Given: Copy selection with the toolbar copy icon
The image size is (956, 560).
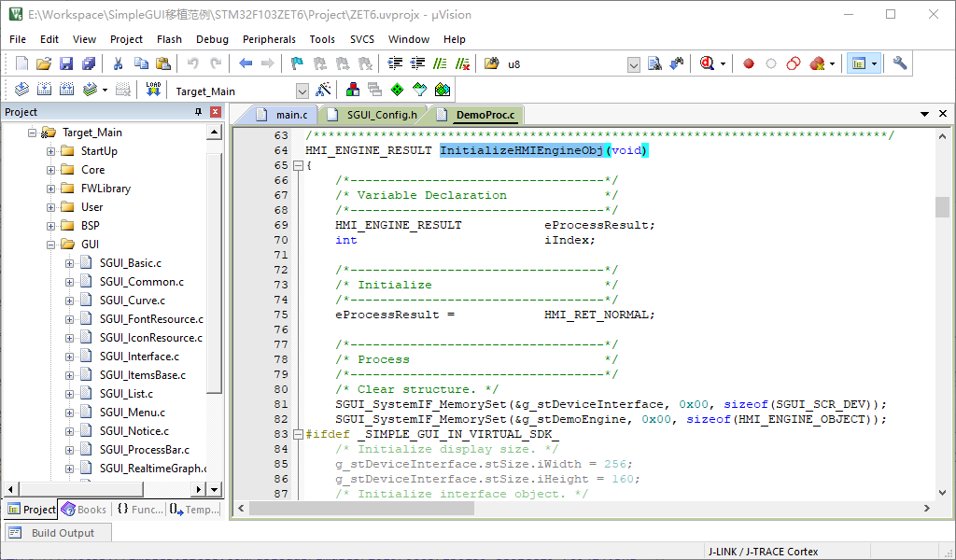Looking at the screenshot, I should pos(141,63).
